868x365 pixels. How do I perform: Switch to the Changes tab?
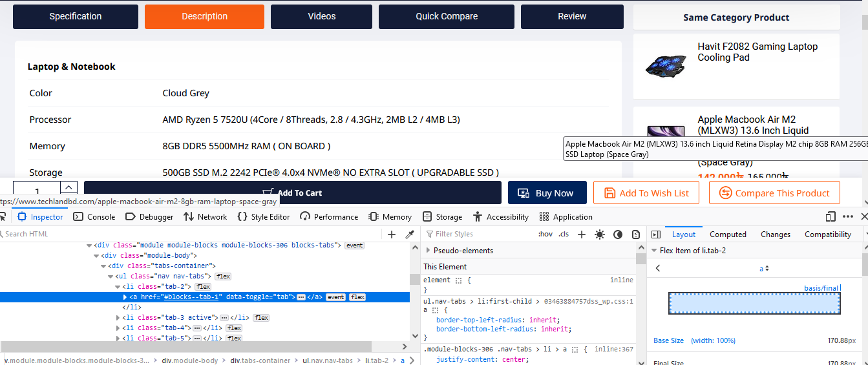pos(776,235)
